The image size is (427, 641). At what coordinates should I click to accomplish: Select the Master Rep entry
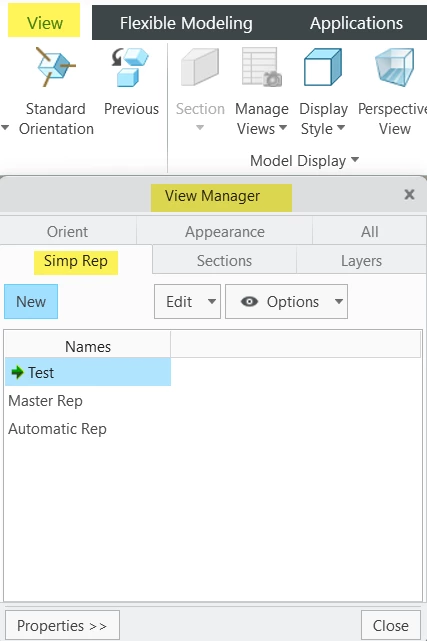point(45,401)
